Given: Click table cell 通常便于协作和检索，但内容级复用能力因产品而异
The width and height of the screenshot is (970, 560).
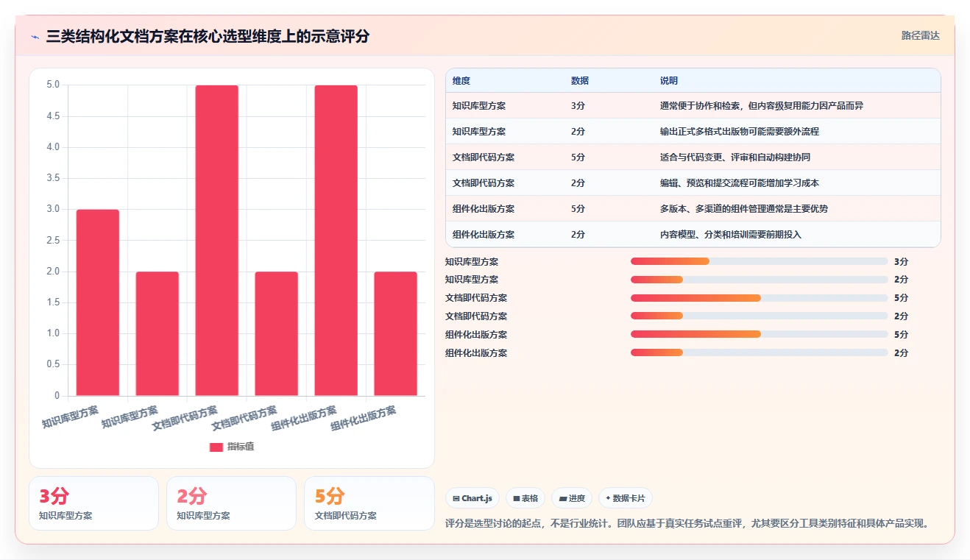Looking at the screenshot, I should (762, 106).
